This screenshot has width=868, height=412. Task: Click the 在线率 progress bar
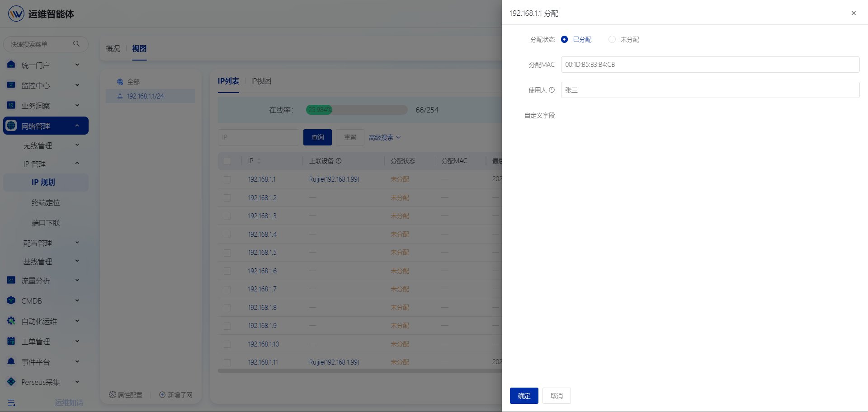[357, 110]
